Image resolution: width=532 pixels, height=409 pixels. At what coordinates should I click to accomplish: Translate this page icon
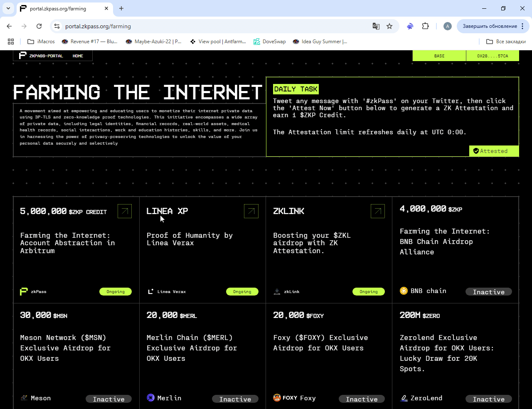point(376,26)
